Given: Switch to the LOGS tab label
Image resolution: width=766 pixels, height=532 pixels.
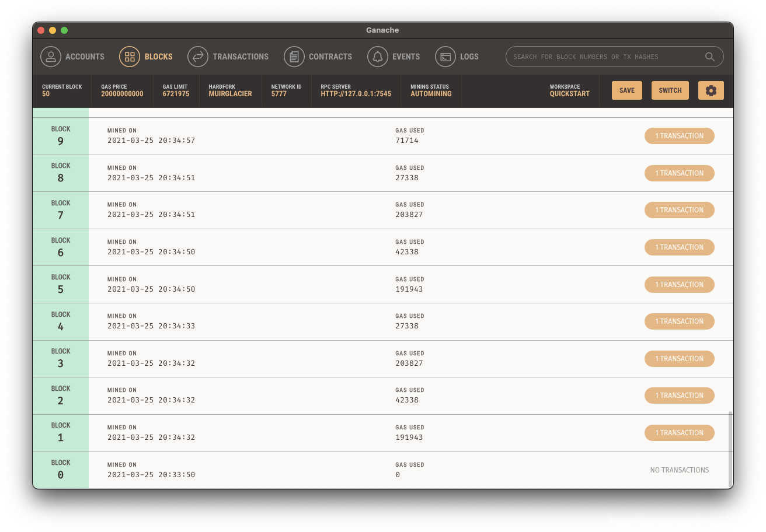Looking at the screenshot, I should [x=469, y=57].
